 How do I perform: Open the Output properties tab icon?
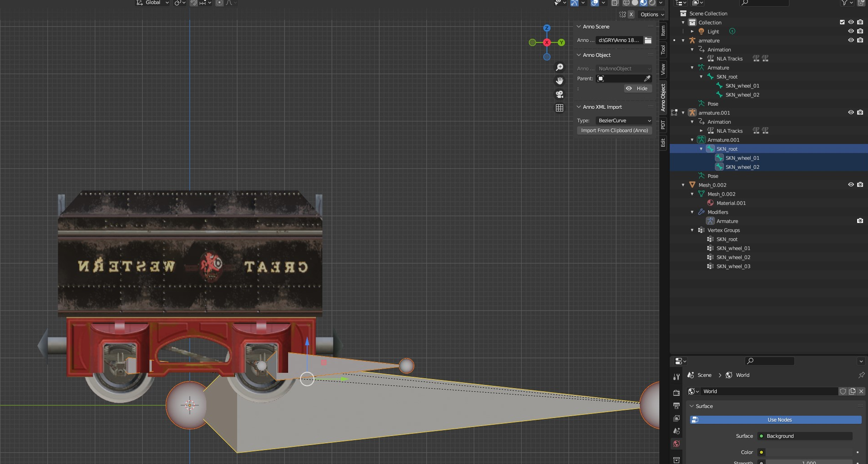pyautogui.click(x=677, y=406)
